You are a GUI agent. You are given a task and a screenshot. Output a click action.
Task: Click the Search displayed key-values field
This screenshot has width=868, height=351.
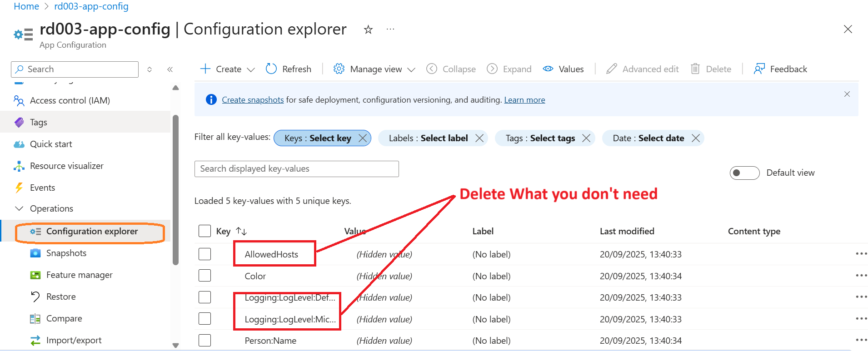(296, 169)
